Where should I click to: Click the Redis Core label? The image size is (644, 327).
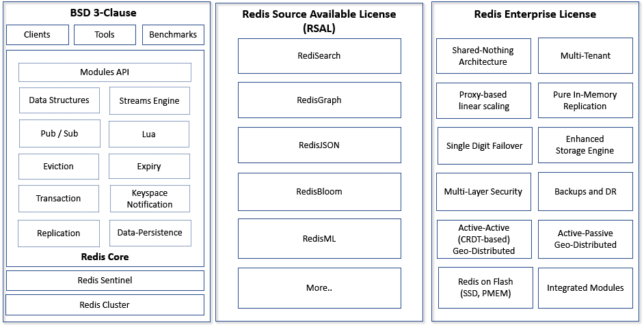click(105, 257)
